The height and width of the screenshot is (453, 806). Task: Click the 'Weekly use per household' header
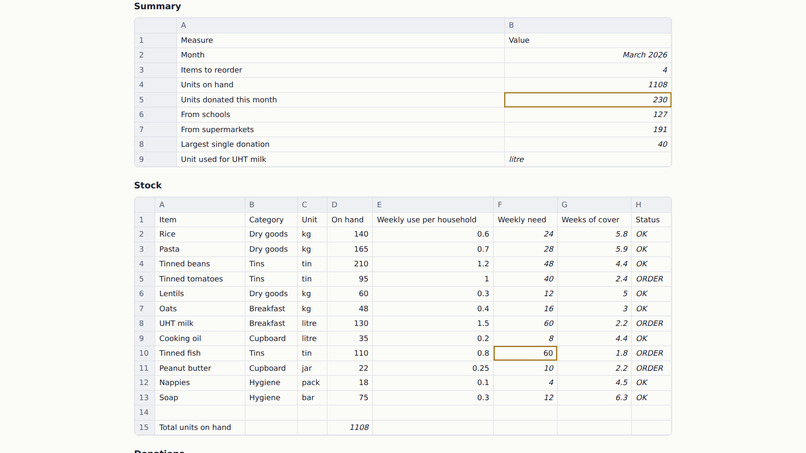[x=433, y=220]
